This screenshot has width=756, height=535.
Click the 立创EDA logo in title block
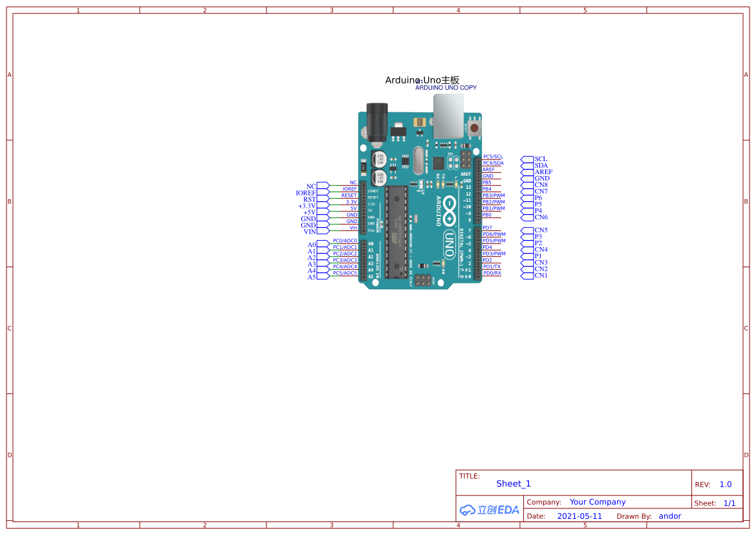tap(489, 510)
